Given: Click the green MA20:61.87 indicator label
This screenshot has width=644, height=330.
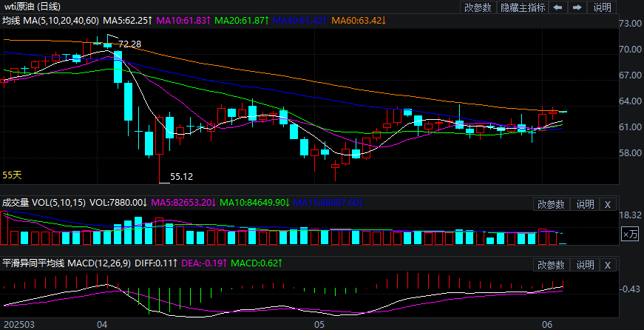Looking at the screenshot, I should pos(243,20).
